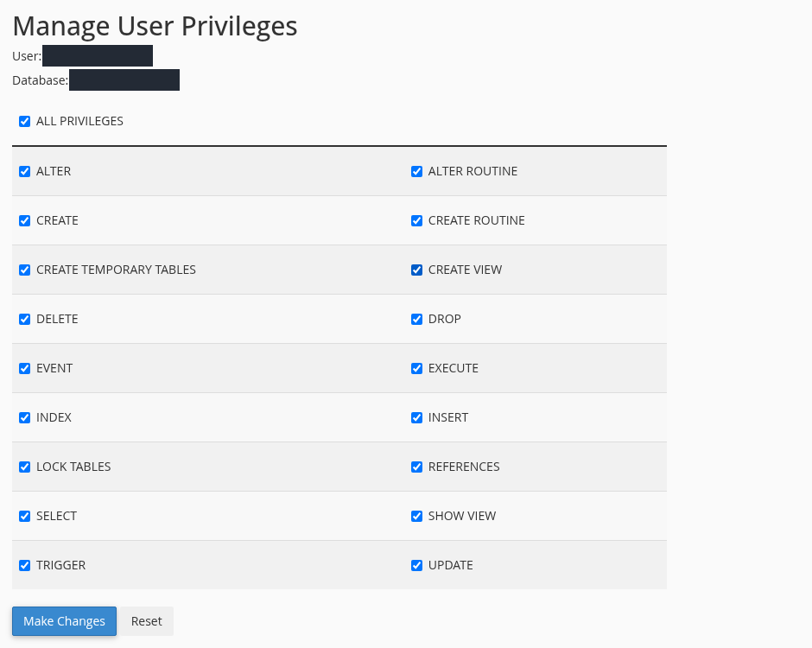The height and width of the screenshot is (648, 812).
Task: Click the EXECUTE label text
Action: (x=454, y=368)
